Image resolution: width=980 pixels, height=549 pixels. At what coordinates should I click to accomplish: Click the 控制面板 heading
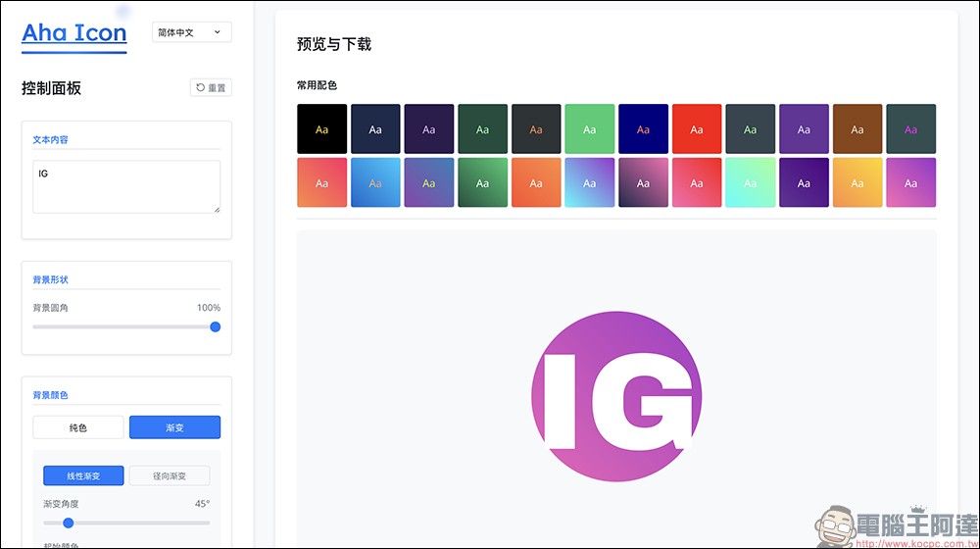coord(51,88)
